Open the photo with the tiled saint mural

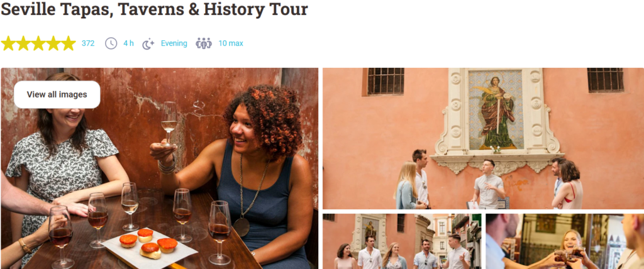483,139
